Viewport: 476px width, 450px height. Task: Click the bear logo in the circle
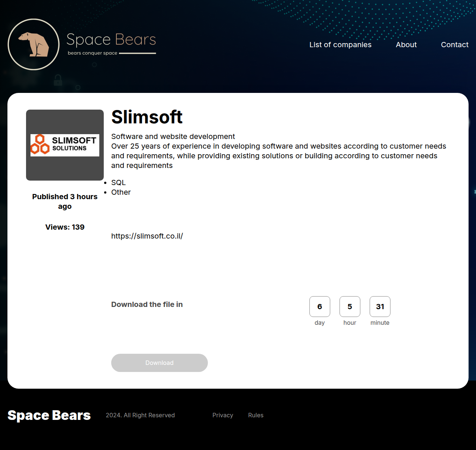[33, 44]
